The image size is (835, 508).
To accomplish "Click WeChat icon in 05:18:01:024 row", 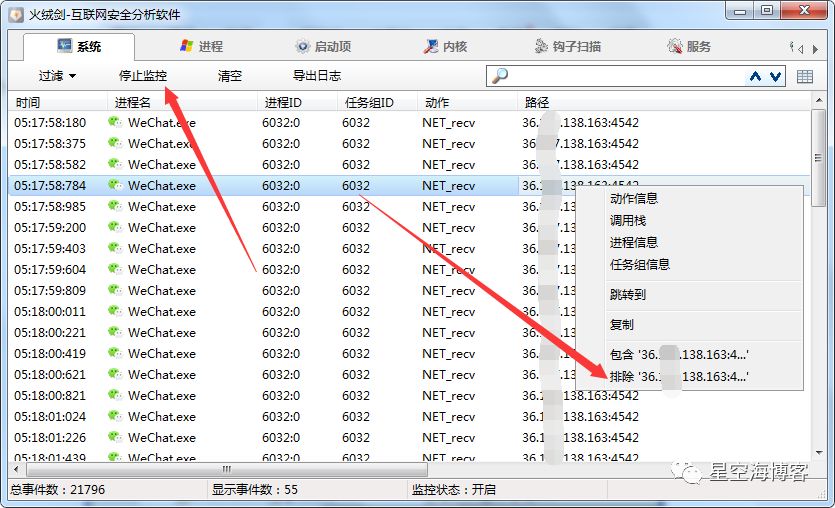I will pos(115,416).
